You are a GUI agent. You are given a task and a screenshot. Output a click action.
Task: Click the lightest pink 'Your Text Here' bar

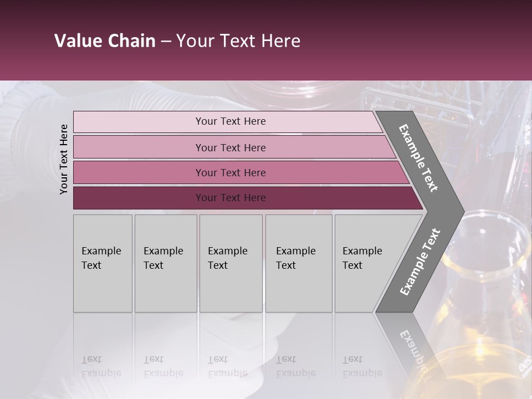pos(228,121)
